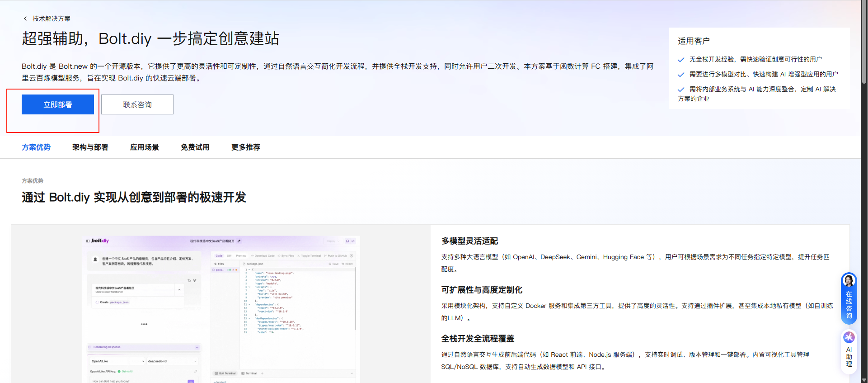Click checkmark beside 无全栈开发经验 item
The width and height of the screenshot is (868, 383).
pyautogui.click(x=681, y=60)
